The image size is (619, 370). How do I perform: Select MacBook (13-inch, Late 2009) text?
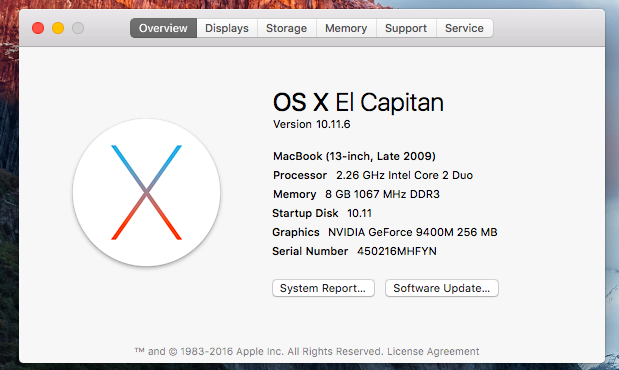point(354,156)
